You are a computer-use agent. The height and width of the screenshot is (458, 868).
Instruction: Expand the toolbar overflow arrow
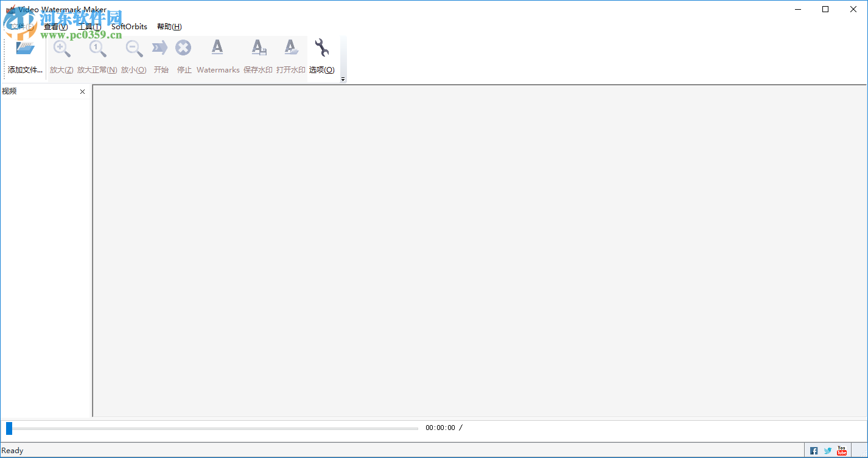pos(342,79)
